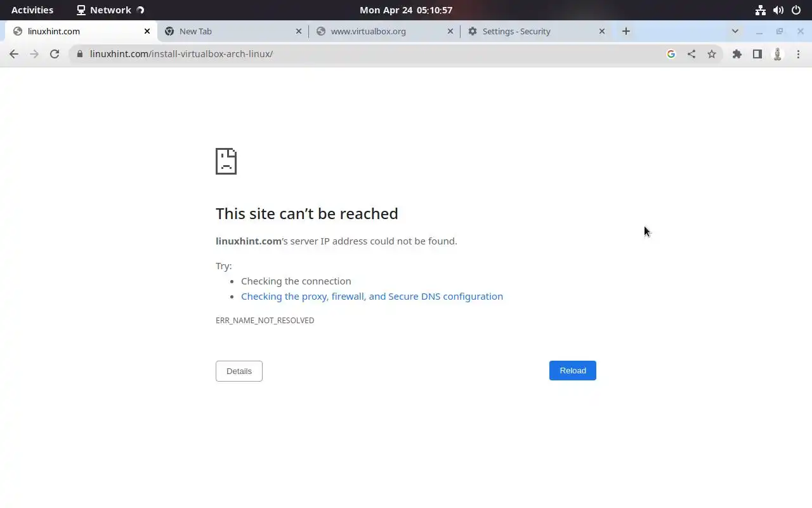Viewport: 812px width, 508px height.
Task: Click the forward navigation arrow
Action: tap(34, 54)
